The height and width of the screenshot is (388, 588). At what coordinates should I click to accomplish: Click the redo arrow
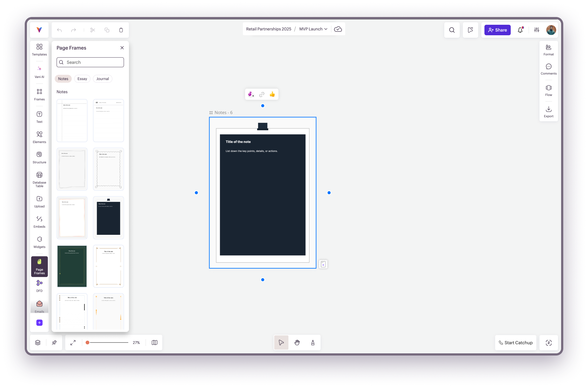point(73,30)
